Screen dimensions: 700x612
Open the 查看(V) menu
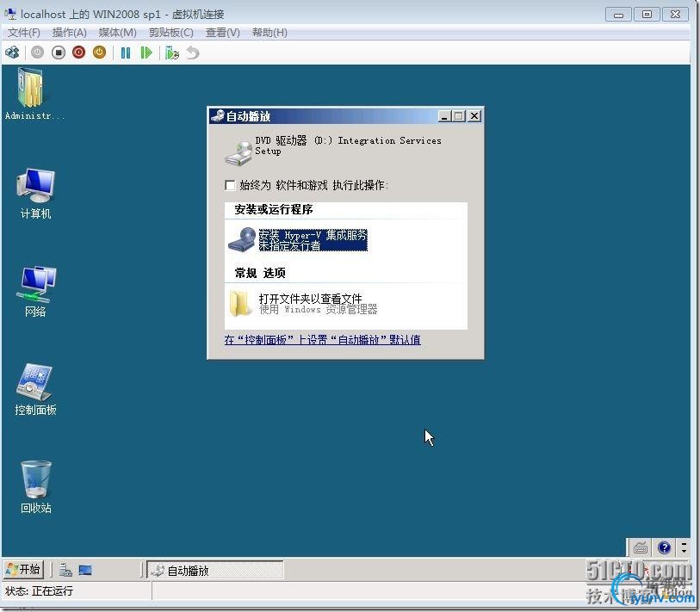pos(222,33)
